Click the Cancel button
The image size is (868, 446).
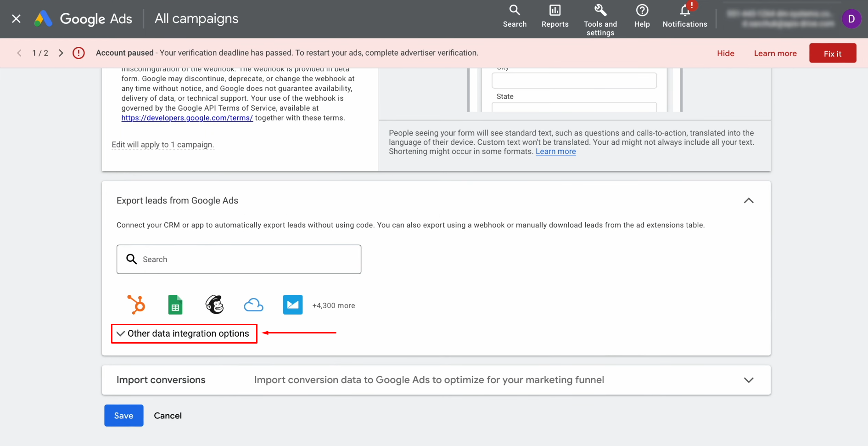click(168, 416)
